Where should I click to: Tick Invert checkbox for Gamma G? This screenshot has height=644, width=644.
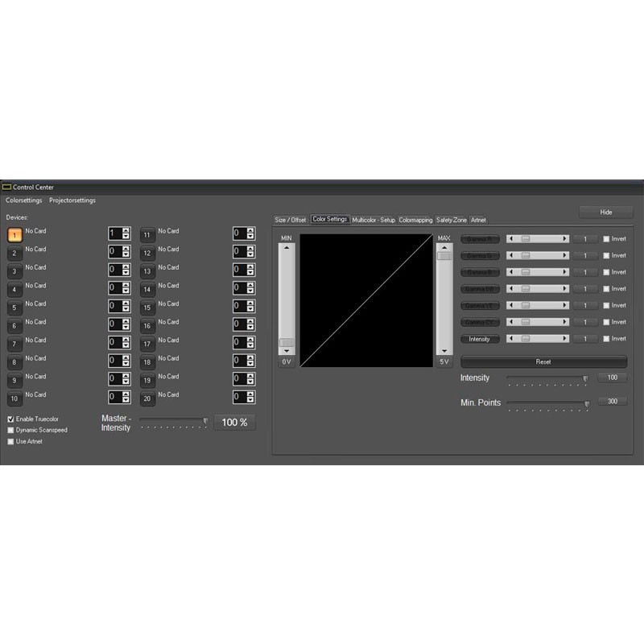click(x=606, y=255)
